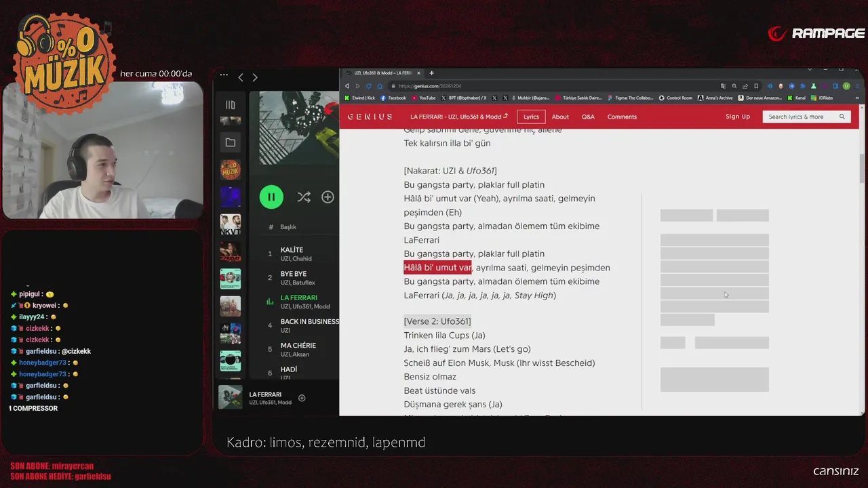This screenshot has width=868, height=488.
Task: Go back in Spotify navigation
Action: [241, 78]
